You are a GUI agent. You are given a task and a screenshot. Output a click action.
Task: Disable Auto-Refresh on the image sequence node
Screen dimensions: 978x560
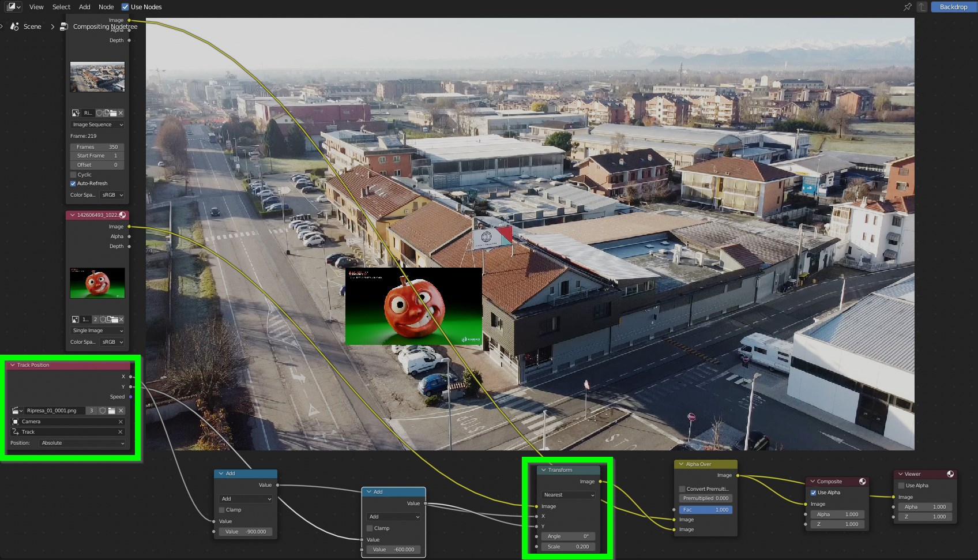pyautogui.click(x=73, y=183)
